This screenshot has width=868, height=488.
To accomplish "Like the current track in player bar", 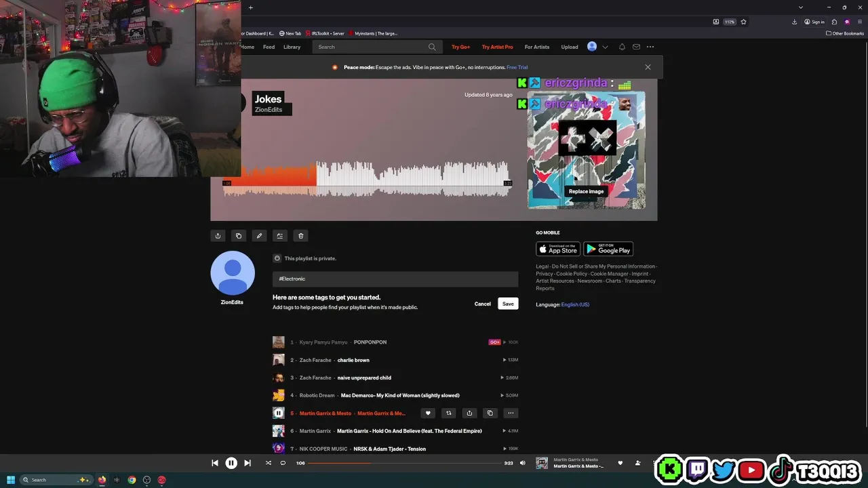I will tap(620, 463).
